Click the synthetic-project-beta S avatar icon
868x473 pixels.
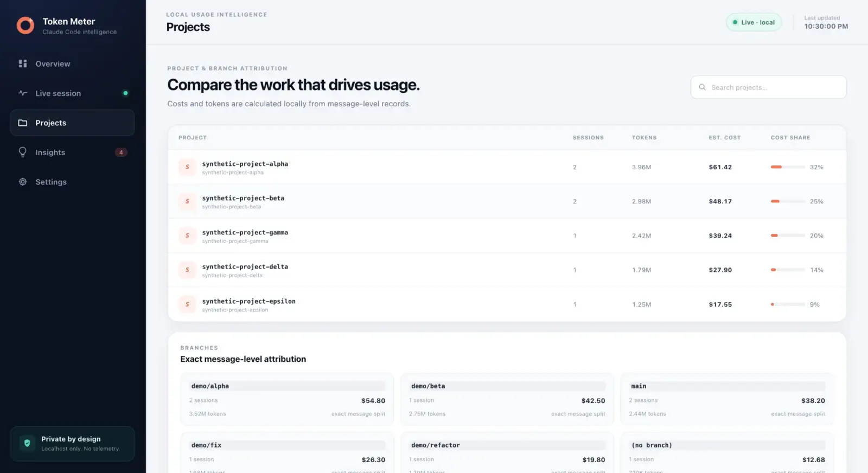point(187,201)
